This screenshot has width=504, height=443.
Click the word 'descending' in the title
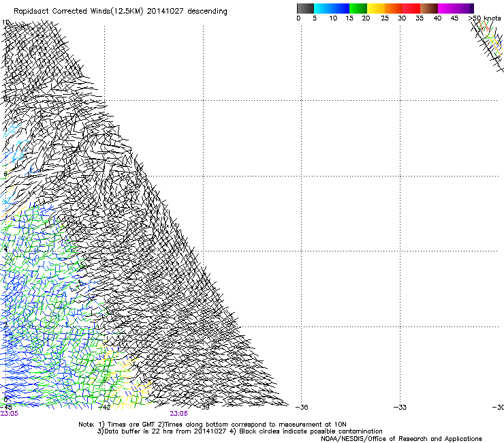[207, 12]
